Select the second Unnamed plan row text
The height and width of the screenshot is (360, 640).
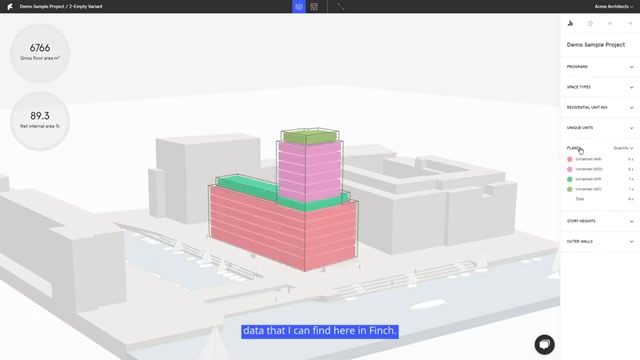589,169
